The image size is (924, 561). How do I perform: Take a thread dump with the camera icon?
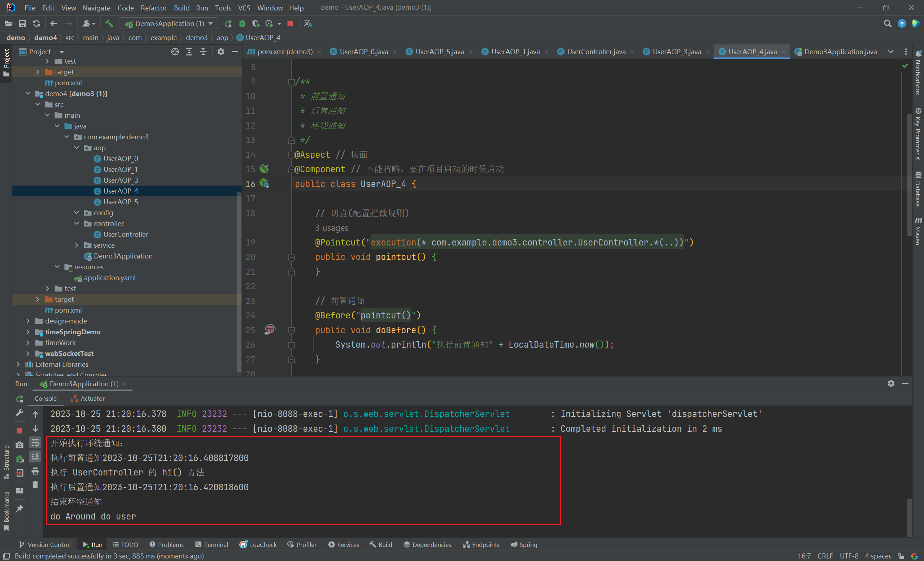tap(19, 445)
